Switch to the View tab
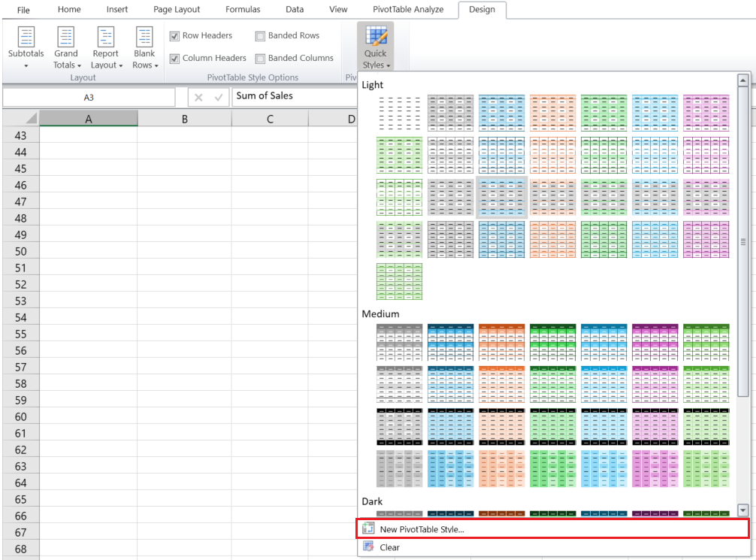 [338, 9]
